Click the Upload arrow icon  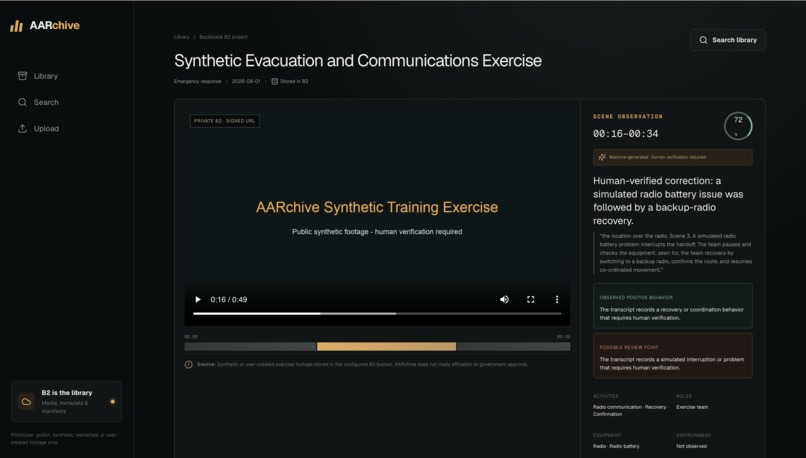22,129
